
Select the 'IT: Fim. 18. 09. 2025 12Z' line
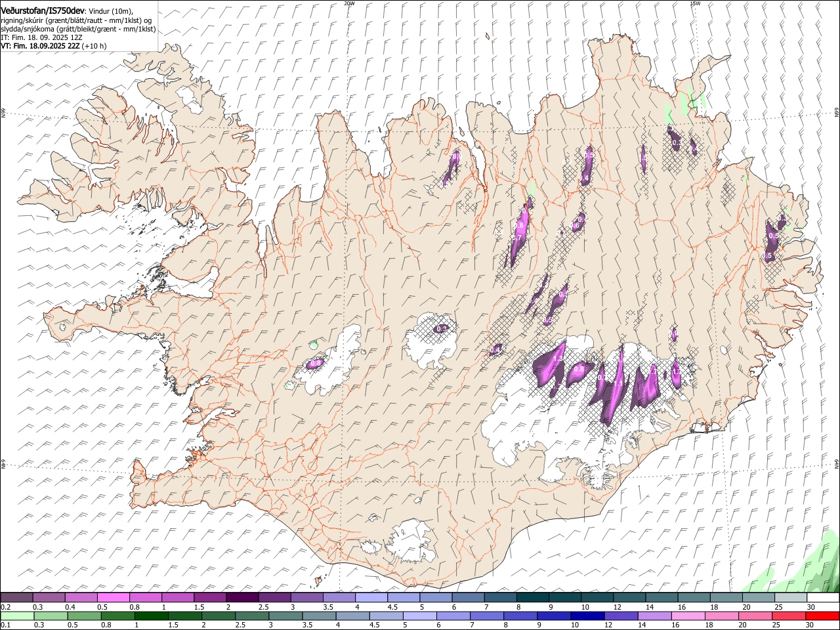(x=41, y=37)
